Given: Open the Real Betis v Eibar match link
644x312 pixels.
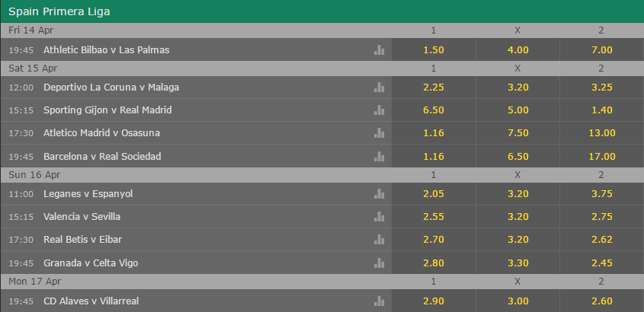Looking at the screenshot, I should tap(82, 240).
